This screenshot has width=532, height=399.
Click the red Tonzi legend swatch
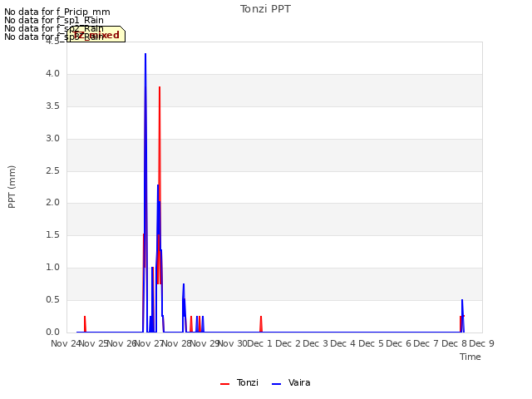(x=225, y=384)
